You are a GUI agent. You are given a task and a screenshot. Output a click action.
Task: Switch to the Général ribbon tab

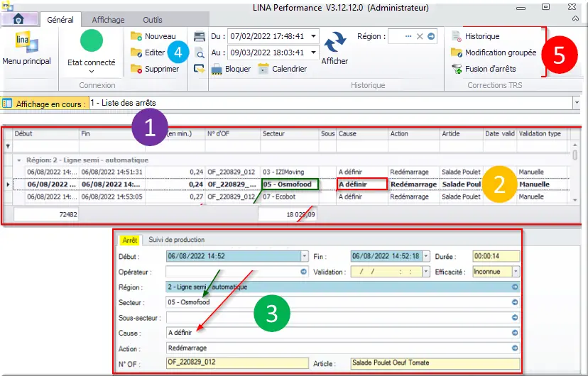60,20
